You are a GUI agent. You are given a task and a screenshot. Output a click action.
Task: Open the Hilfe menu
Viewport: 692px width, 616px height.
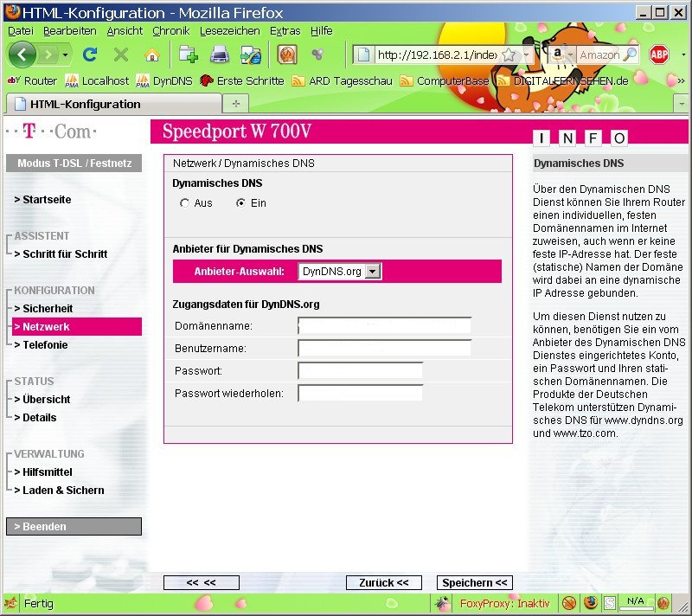[x=321, y=31]
